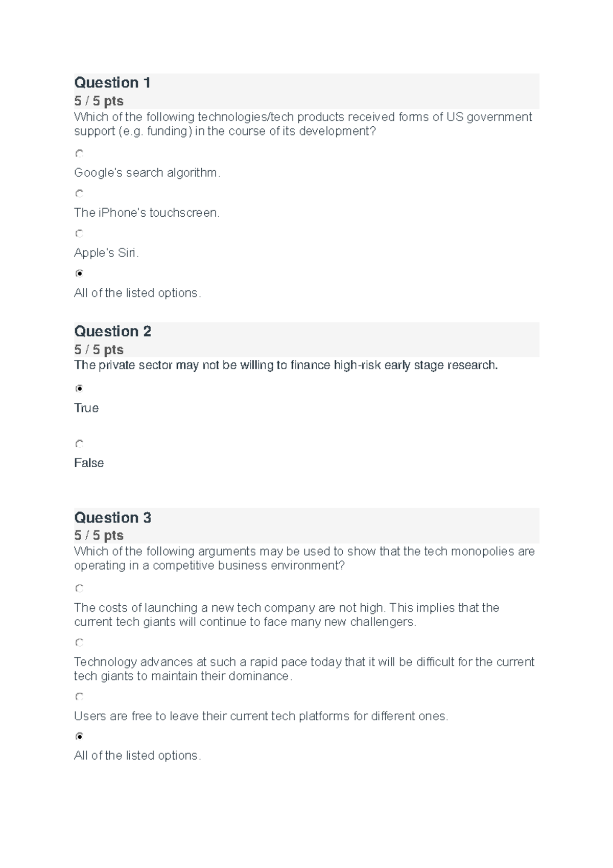Select Question 1's 'All of the listed options' radio
The height and width of the screenshot is (868, 613).
click(79, 273)
